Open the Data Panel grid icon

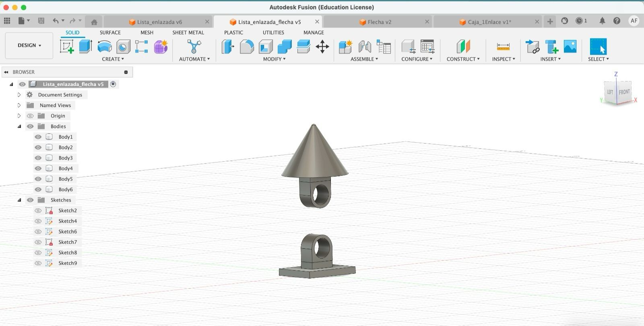pos(7,21)
